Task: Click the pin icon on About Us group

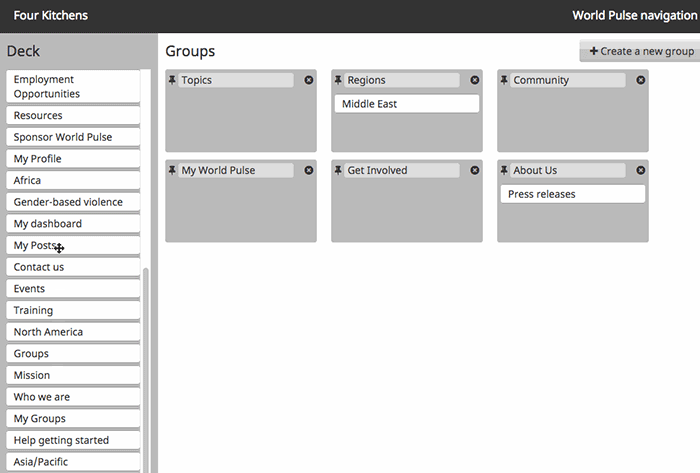Action: pyautogui.click(x=504, y=170)
